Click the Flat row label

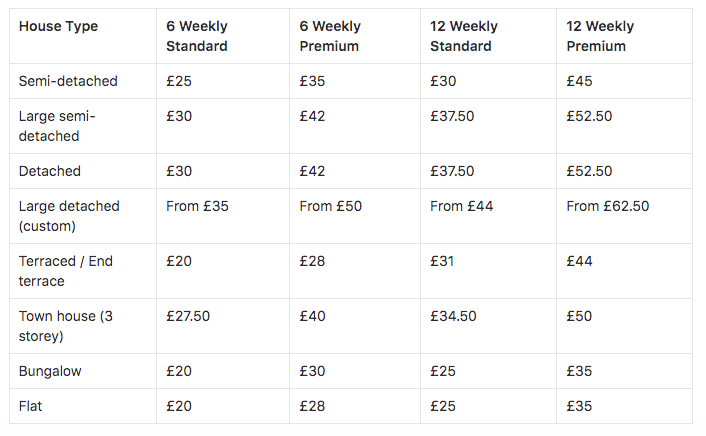(x=32, y=406)
